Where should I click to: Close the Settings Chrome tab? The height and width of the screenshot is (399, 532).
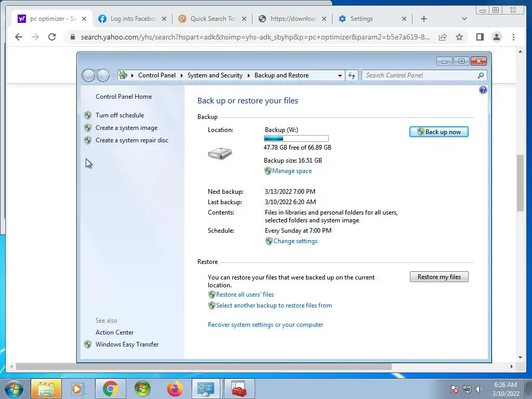404,19
